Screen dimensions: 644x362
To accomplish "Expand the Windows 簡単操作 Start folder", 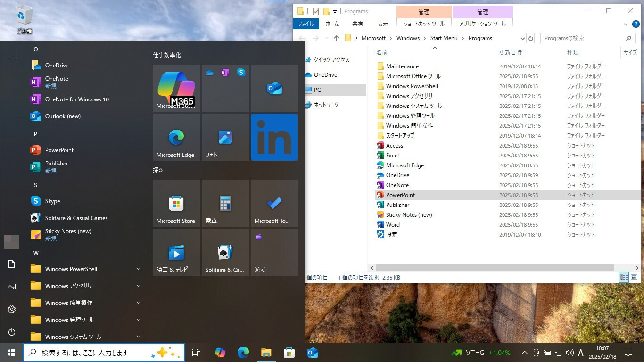I will [139, 303].
